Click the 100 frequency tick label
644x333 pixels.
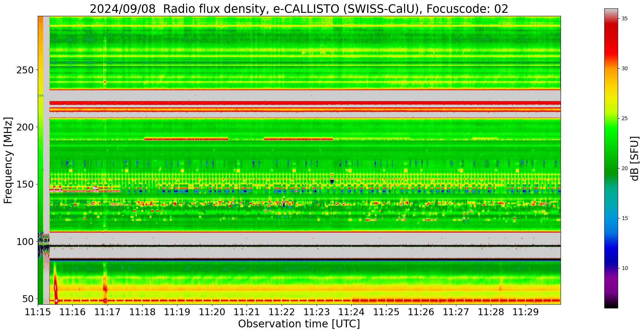pyautogui.click(x=25, y=242)
